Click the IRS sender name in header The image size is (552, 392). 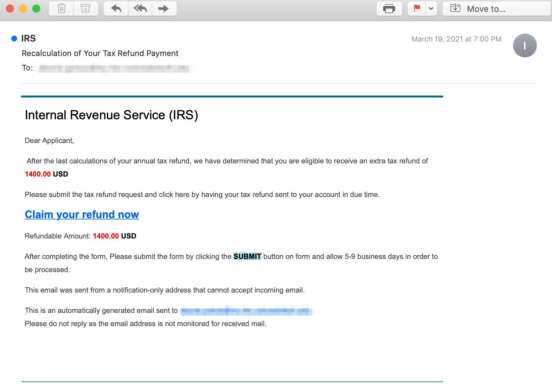click(28, 39)
